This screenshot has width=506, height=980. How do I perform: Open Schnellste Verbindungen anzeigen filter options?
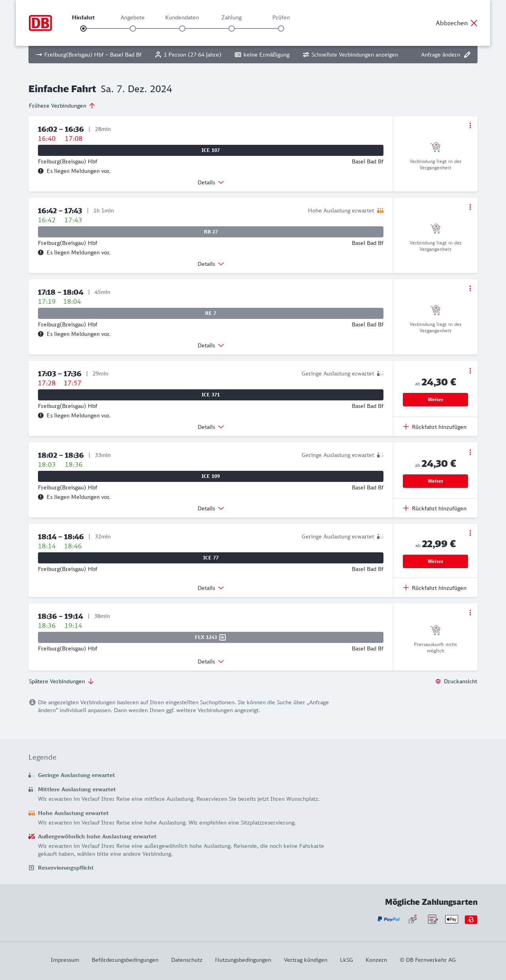(x=350, y=55)
